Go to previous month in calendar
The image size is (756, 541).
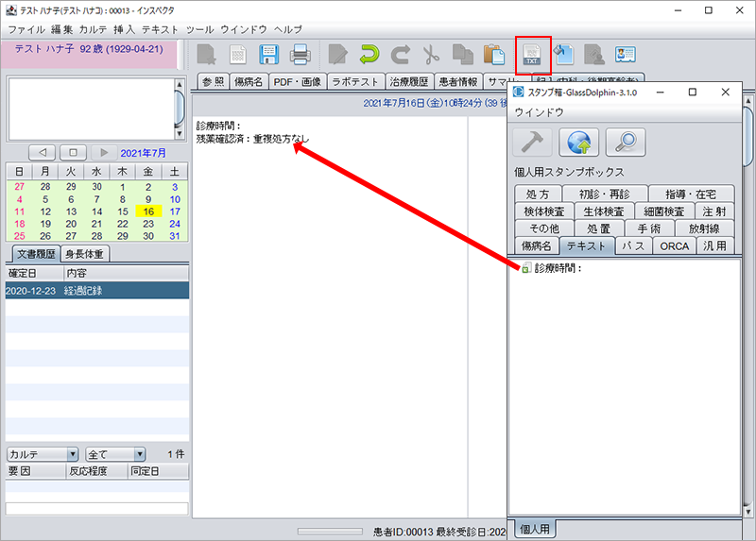click(43, 153)
